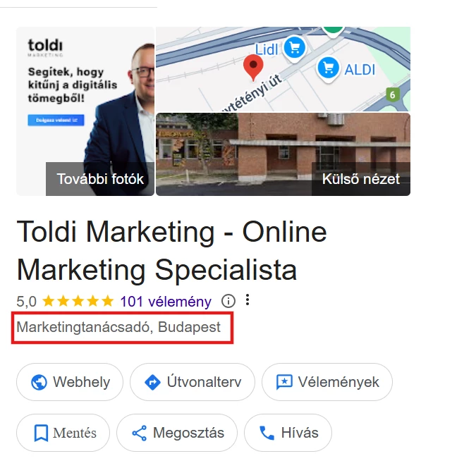Click the Marketingtanácsadó, Budapest category text
The image size is (476, 468).
(118, 327)
